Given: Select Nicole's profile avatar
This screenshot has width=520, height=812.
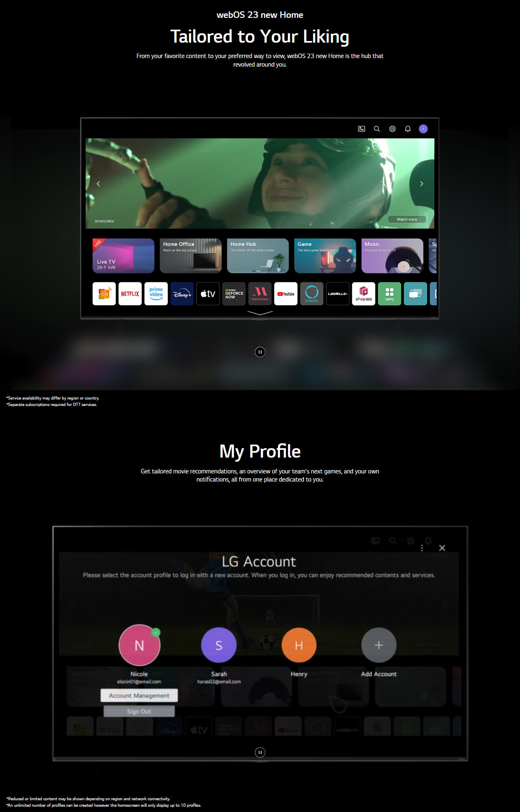Looking at the screenshot, I should pyautogui.click(x=139, y=645).
